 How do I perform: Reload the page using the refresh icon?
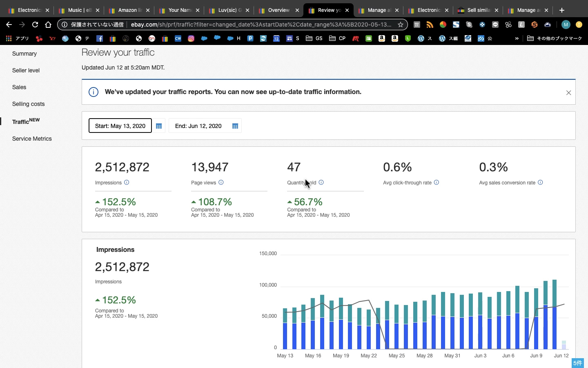coord(35,25)
